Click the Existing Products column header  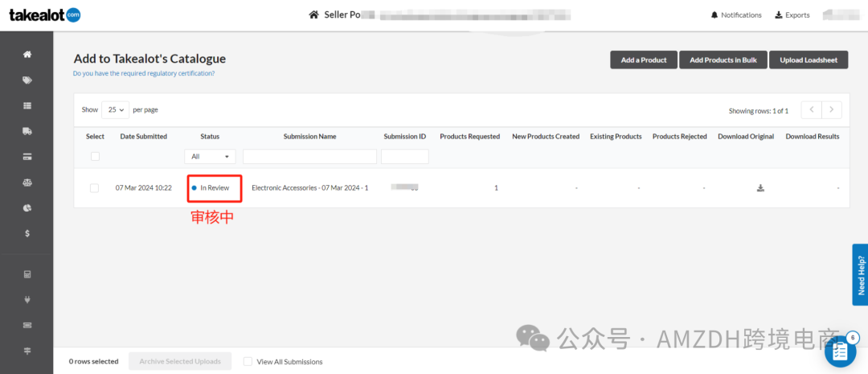(616, 136)
